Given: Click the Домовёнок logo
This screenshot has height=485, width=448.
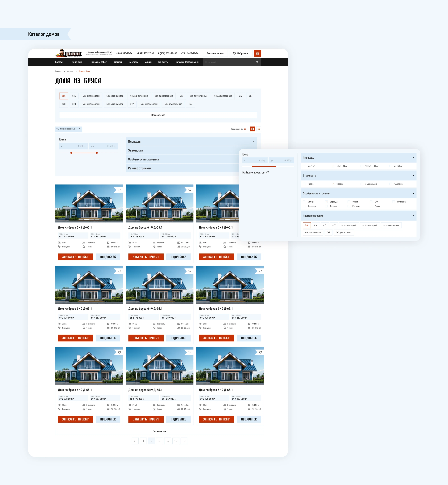Looking at the screenshot, I should point(69,53).
